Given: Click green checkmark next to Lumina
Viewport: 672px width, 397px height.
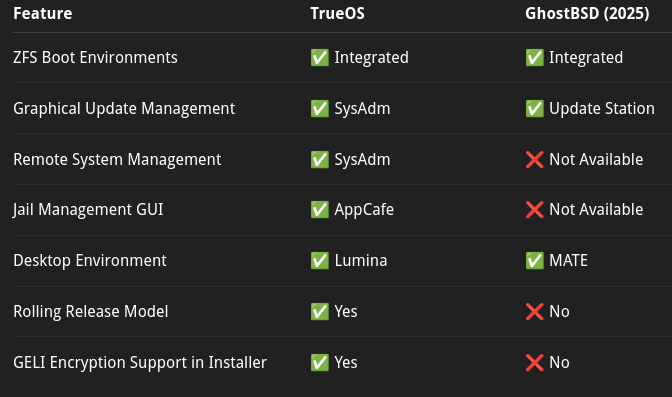Looking at the screenshot, I should (x=320, y=261).
